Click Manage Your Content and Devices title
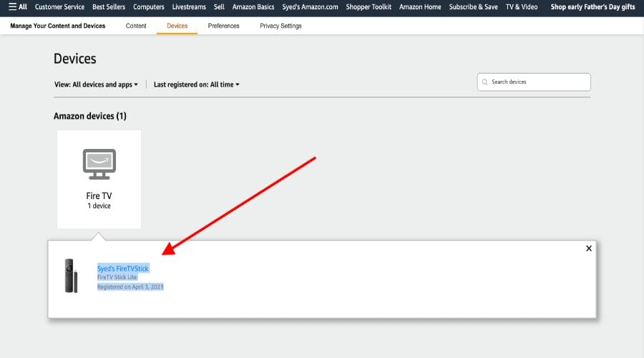Screen dimensions: 644x358 [57, 26]
